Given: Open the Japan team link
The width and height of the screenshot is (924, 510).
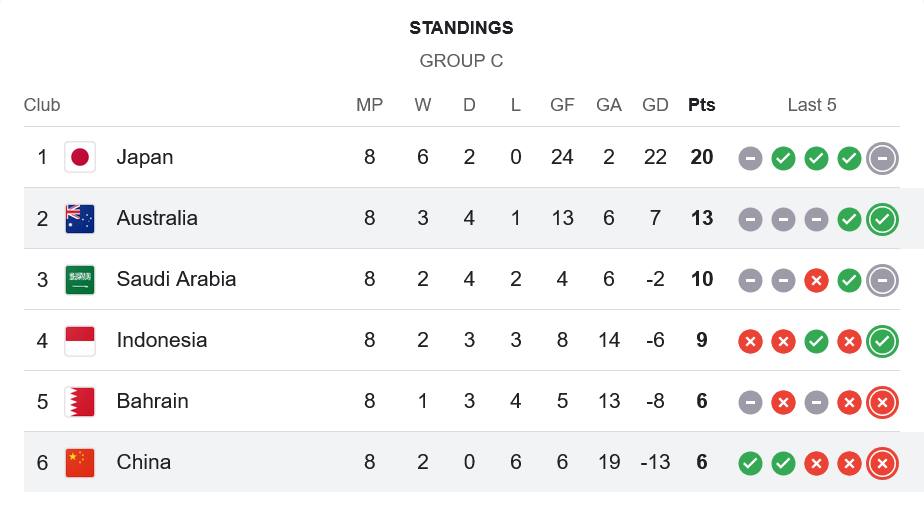Looking at the screenshot, I should click(x=145, y=157).
